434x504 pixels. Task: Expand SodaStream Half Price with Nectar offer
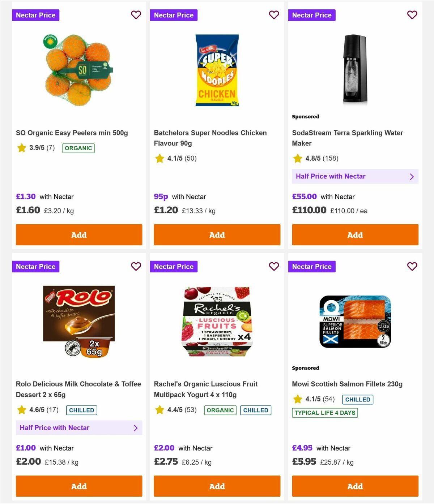[x=355, y=176]
